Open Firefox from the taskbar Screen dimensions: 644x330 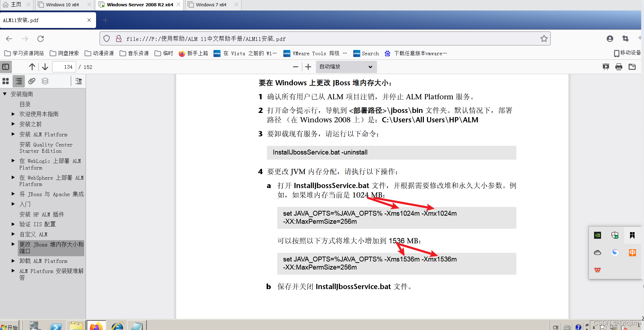pos(96,326)
